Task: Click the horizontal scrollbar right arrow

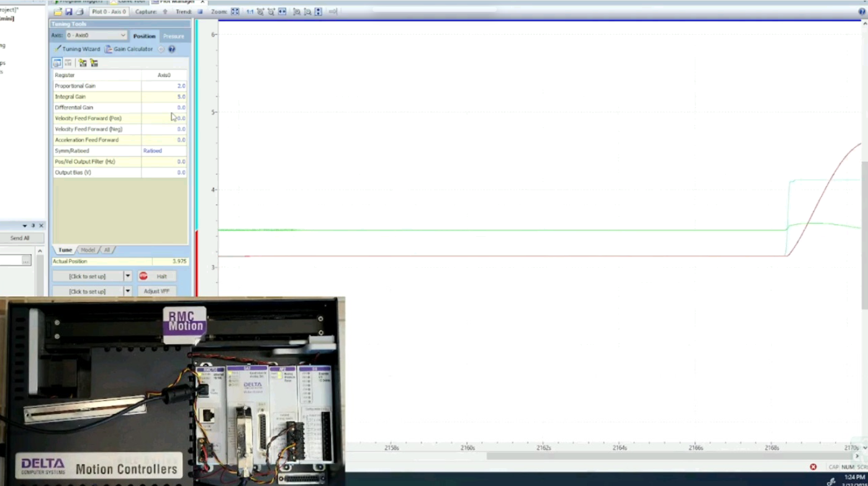Action: tap(859, 457)
